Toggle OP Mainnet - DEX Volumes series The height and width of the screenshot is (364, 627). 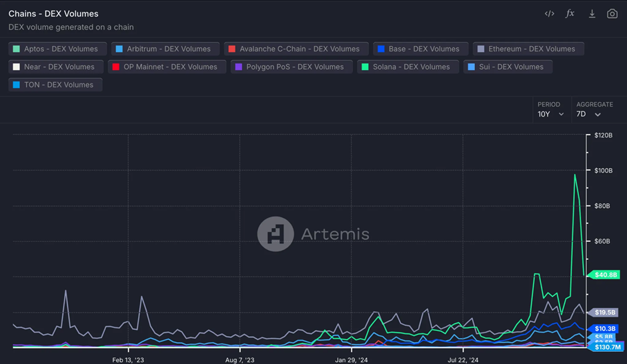pos(167,67)
